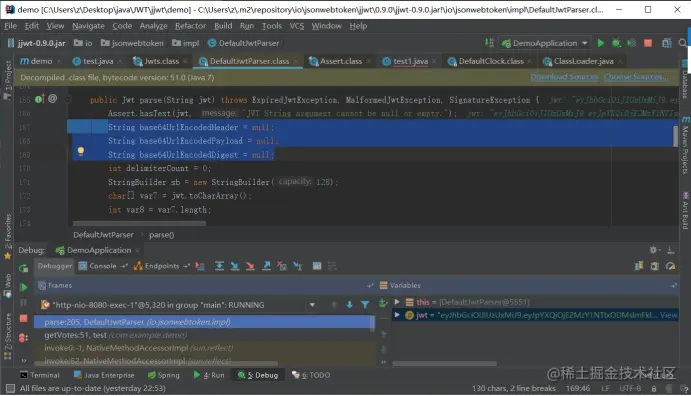Viewport: 691px width, 396px height.
Task: Stop DemoApplication using the top red square
Action: pos(648,43)
